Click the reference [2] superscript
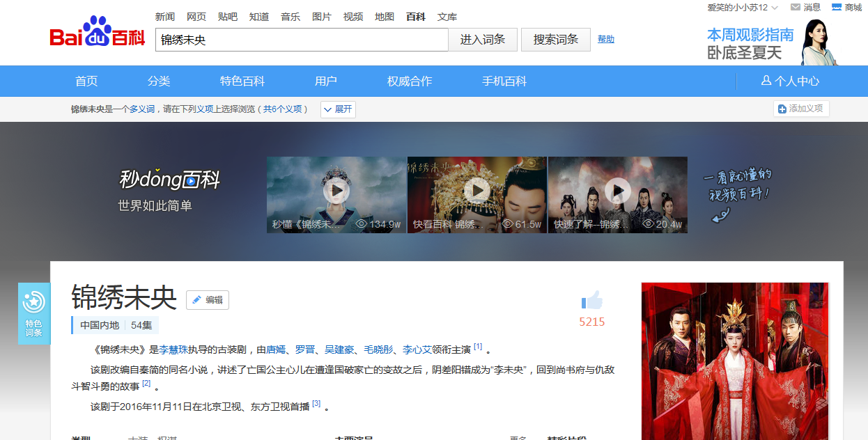Viewport: 868px width, 440px height. coord(146,384)
